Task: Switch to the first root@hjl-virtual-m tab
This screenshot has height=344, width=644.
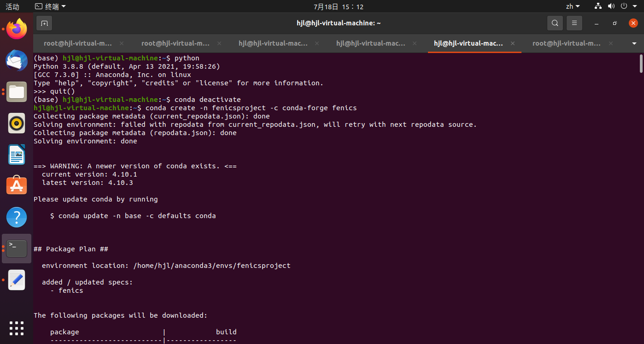Action: pos(78,43)
